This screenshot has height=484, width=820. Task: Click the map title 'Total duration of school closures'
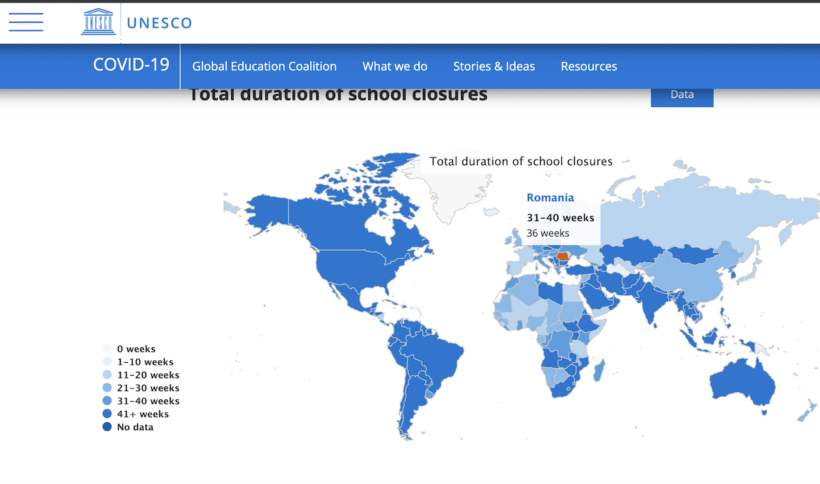click(x=521, y=162)
